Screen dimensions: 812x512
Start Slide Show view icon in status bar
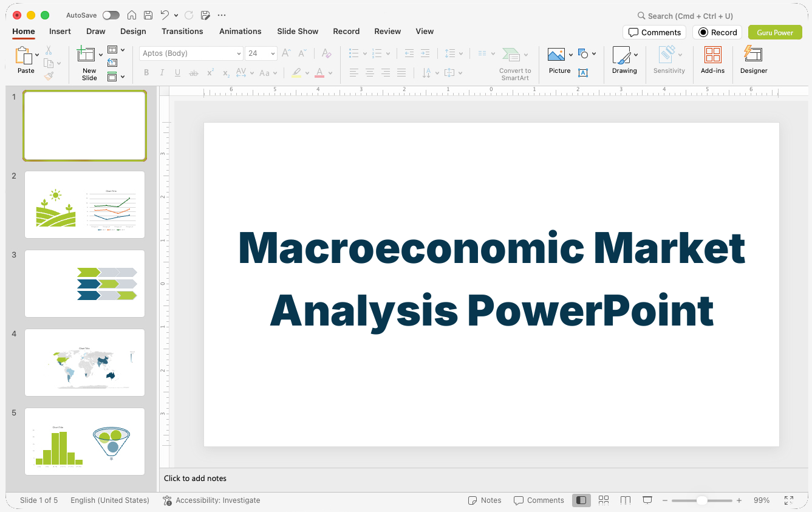tap(647, 500)
